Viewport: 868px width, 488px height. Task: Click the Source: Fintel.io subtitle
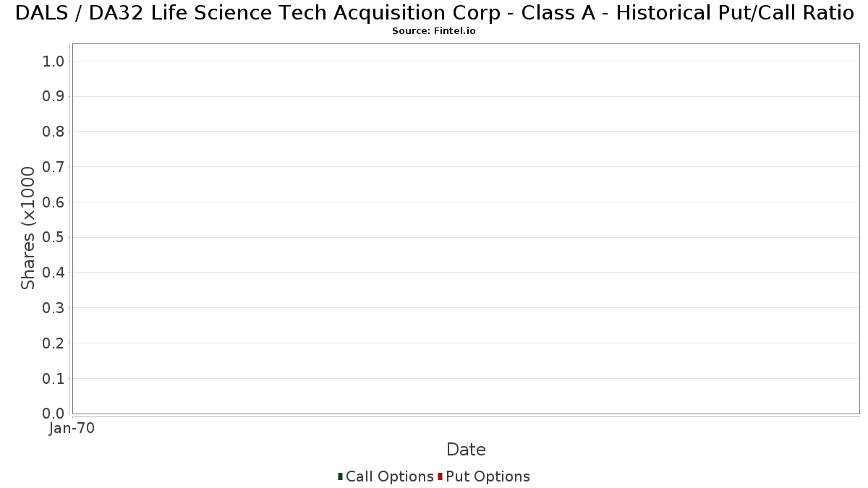point(434,31)
